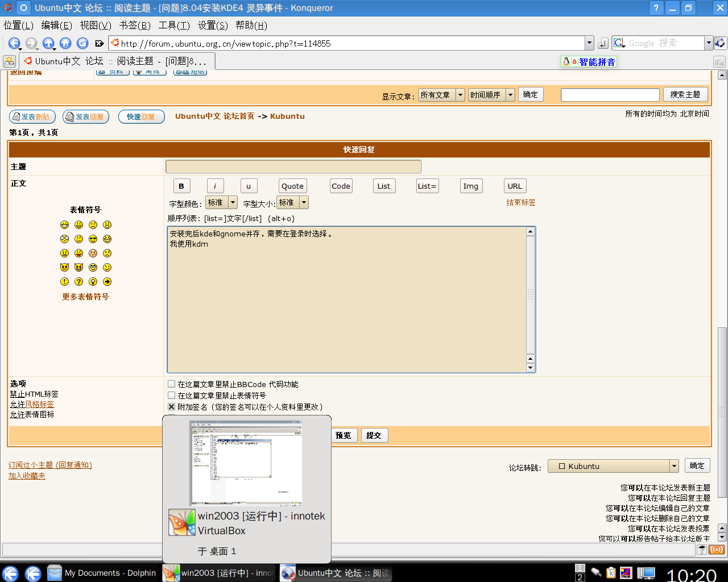
Task: Go to the home page icon
Action: coord(65,43)
